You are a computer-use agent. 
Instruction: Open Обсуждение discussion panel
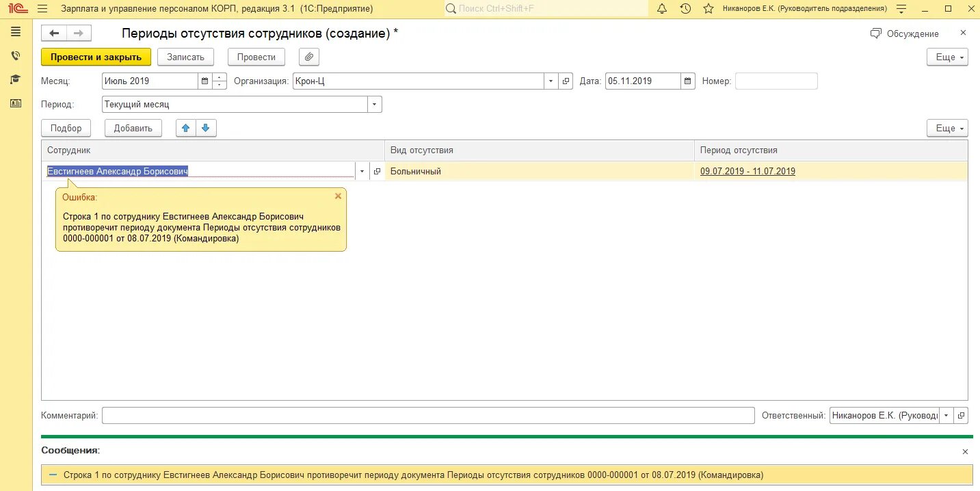tap(904, 34)
